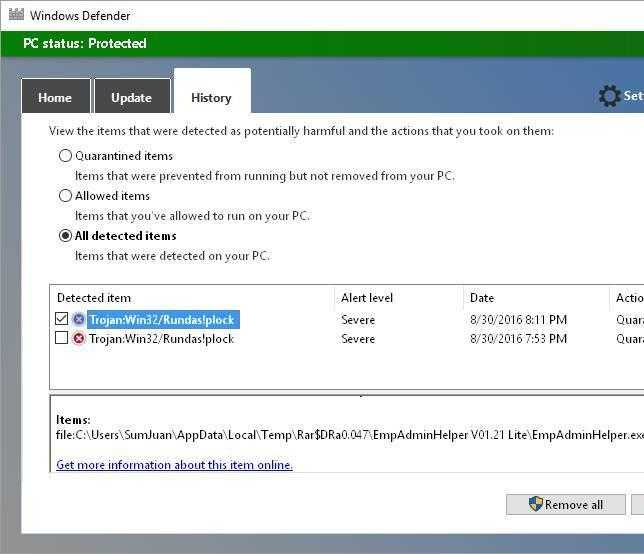This screenshot has height=554, width=644.
Task: Click the EmpAdminHelper.exe file path text
Action: coord(350,435)
